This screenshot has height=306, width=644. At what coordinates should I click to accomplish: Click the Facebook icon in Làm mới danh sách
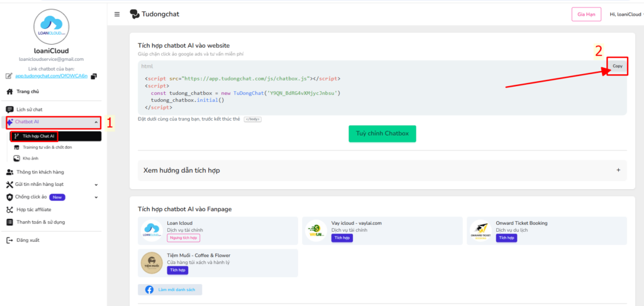[150, 290]
